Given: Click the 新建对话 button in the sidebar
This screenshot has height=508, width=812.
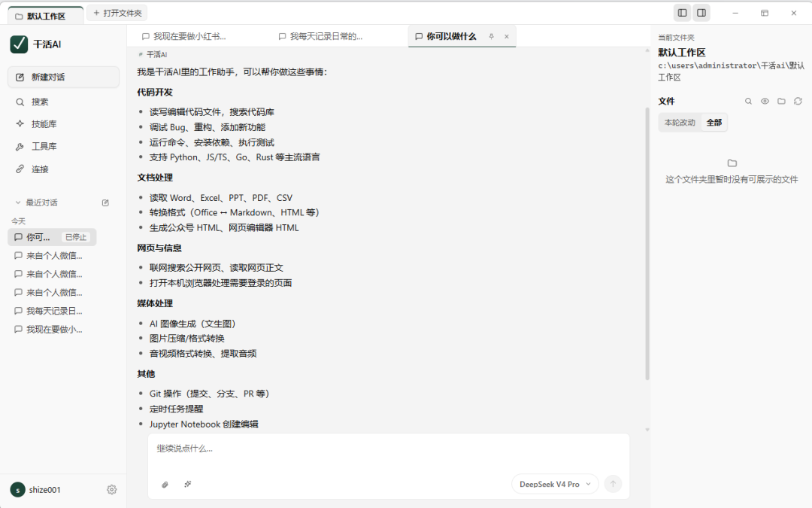Looking at the screenshot, I should tap(63, 78).
